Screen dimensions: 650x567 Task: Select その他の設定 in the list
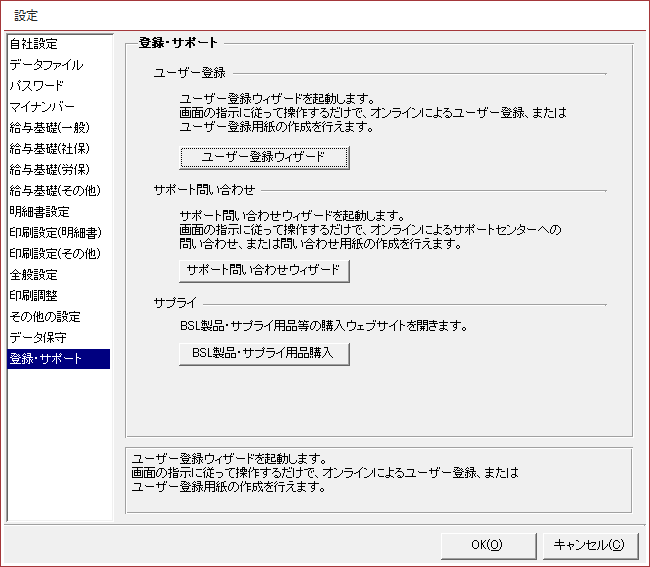44,317
